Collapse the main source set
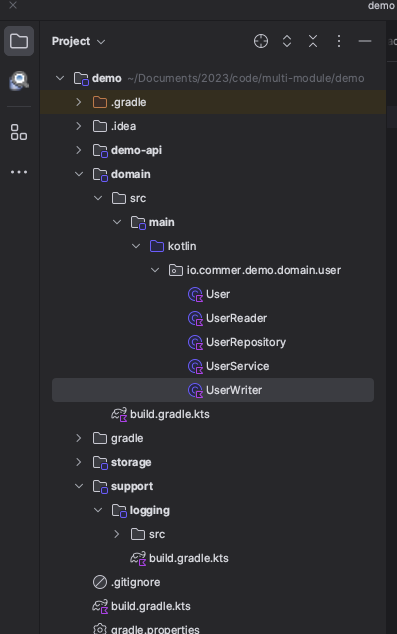397x634 pixels. 117,222
